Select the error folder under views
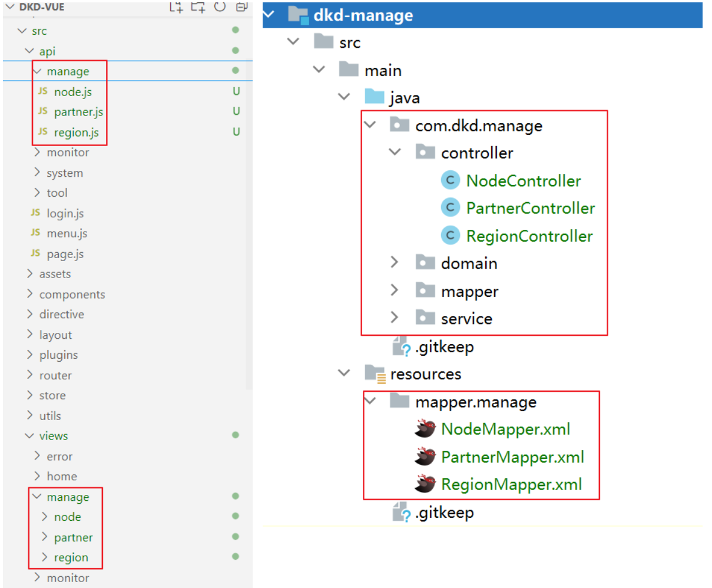The width and height of the screenshot is (712, 588). click(59, 457)
